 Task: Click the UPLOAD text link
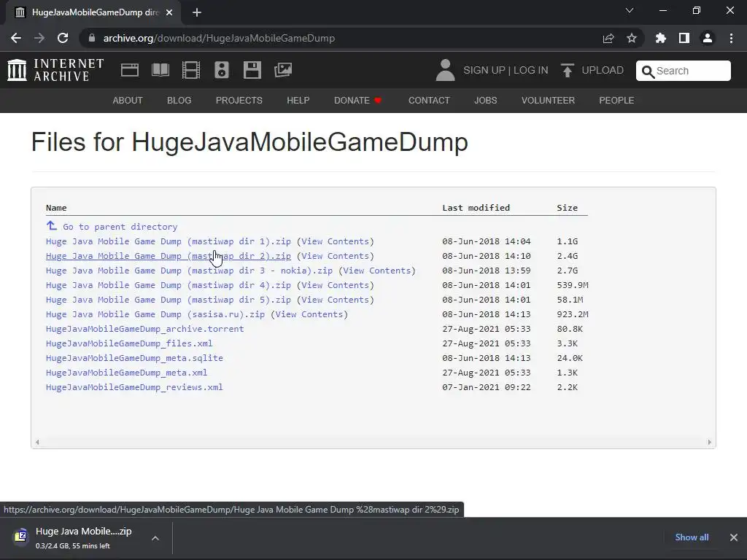[603, 71]
